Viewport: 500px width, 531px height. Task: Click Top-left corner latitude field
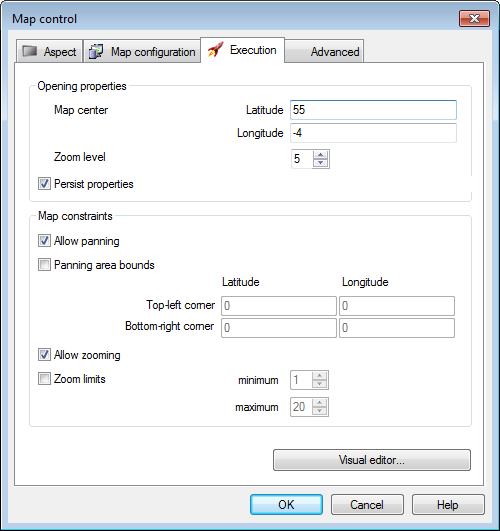click(x=279, y=306)
